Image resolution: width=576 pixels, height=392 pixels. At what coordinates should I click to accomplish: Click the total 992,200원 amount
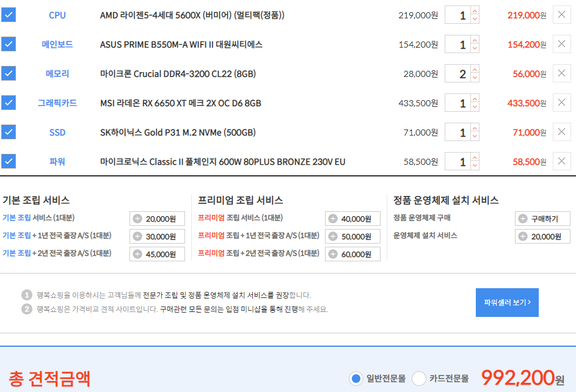(x=523, y=378)
